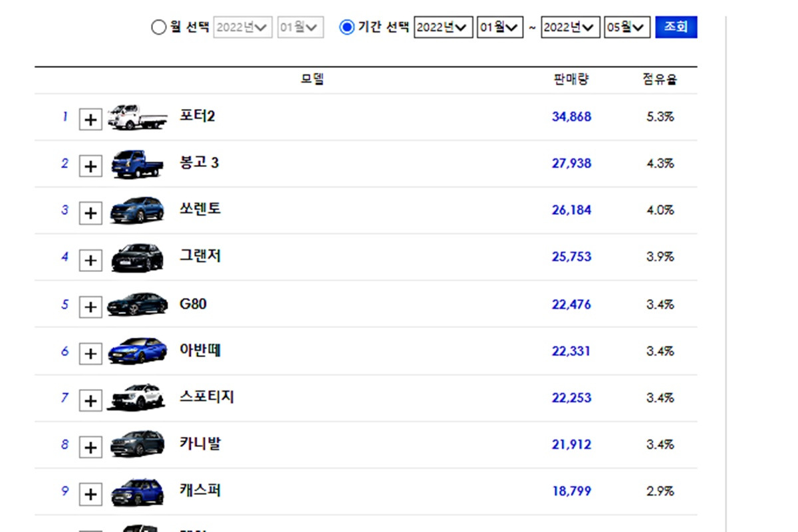Image resolution: width=798 pixels, height=532 pixels.
Task: Click the 4.0% share value
Action: [x=660, y=210]
